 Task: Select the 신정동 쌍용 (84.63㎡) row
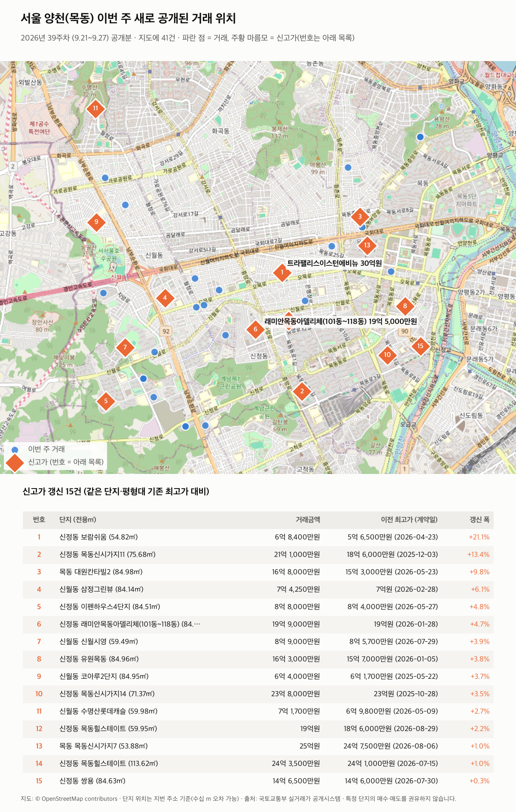coord(258,781)
